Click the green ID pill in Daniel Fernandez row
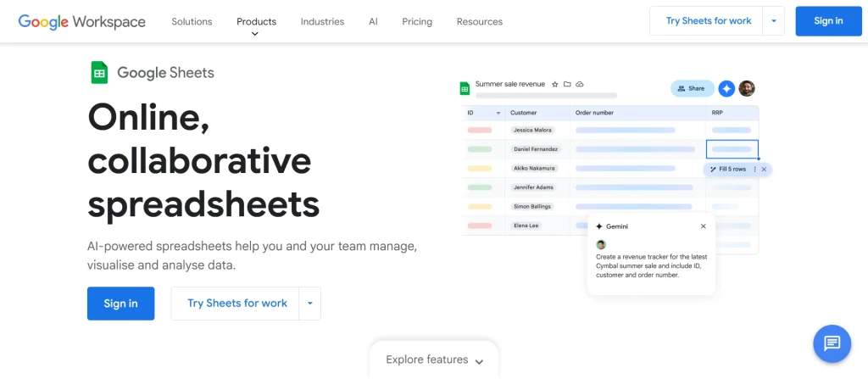Screen dimensions: 868x379 tap(480, 149)
